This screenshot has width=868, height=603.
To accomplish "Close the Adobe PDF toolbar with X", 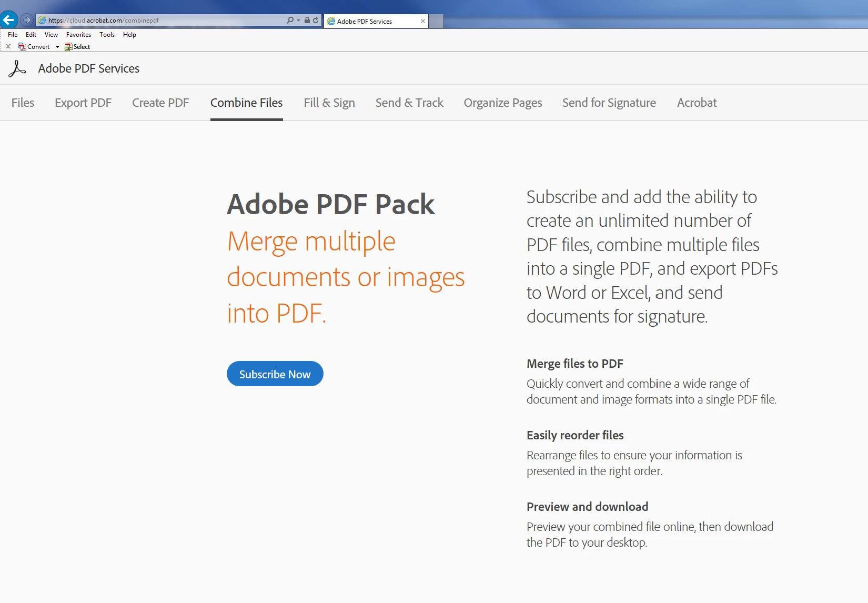I will (8, 46).
